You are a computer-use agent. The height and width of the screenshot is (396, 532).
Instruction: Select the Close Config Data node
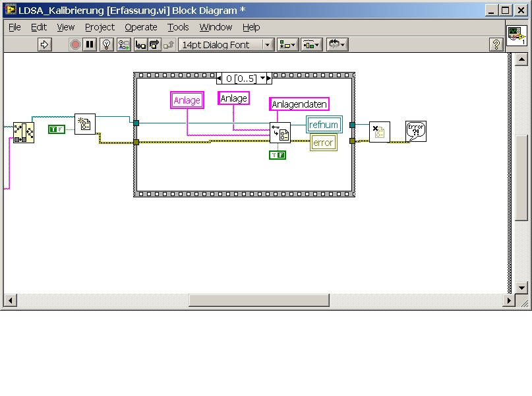point(379,132)
